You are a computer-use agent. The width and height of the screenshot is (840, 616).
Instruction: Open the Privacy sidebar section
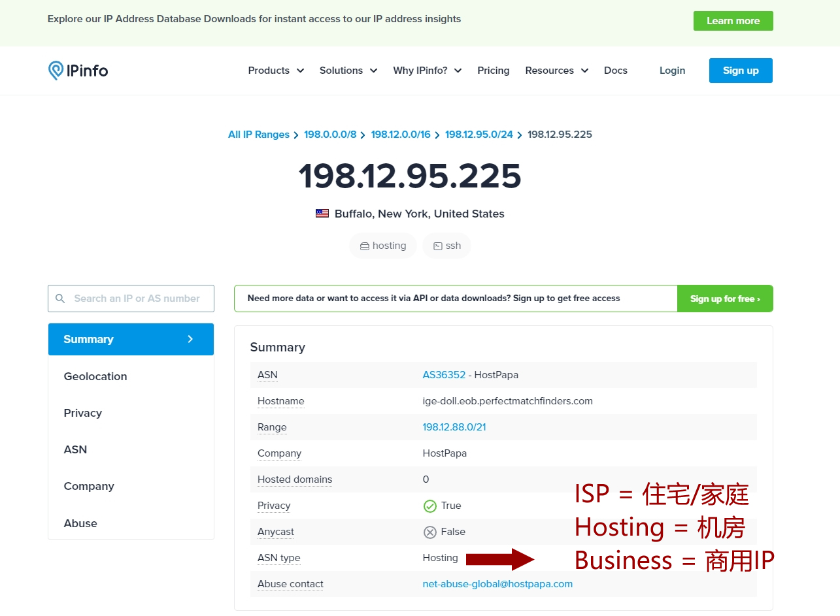[83, 413]
